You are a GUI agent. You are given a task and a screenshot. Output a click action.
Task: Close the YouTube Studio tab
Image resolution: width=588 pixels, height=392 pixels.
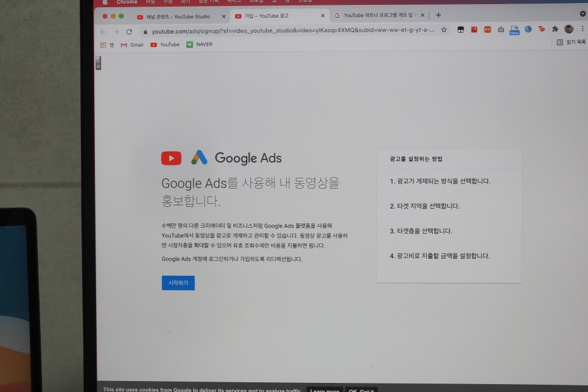[x=224, y=16]
